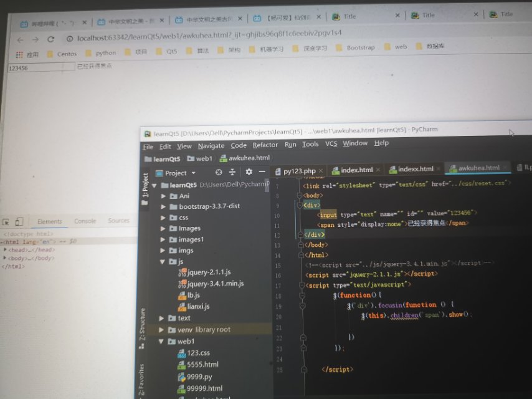
Task: Toggle the DevTools device toolbar icon
Action: [19, 222]
